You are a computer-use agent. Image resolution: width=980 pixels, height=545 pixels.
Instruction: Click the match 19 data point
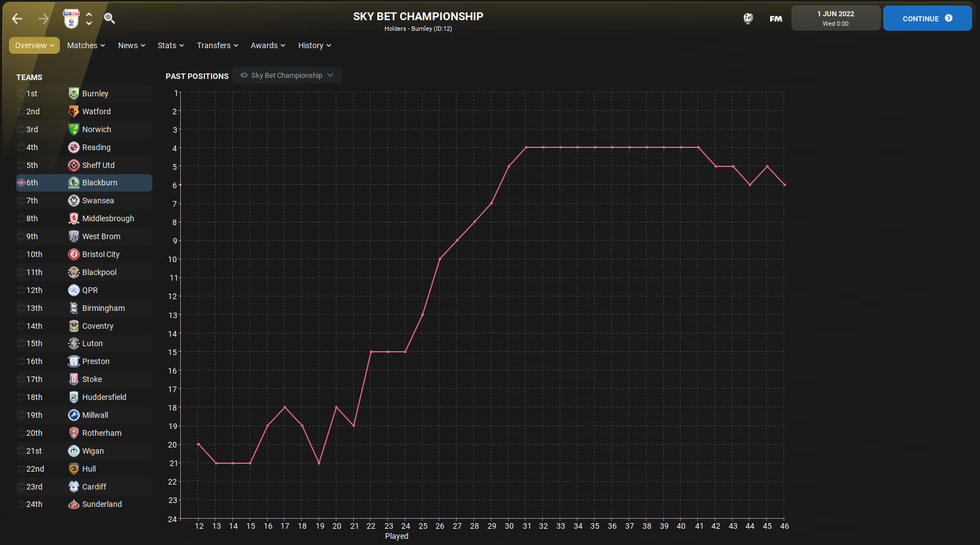tap(319, 463)
